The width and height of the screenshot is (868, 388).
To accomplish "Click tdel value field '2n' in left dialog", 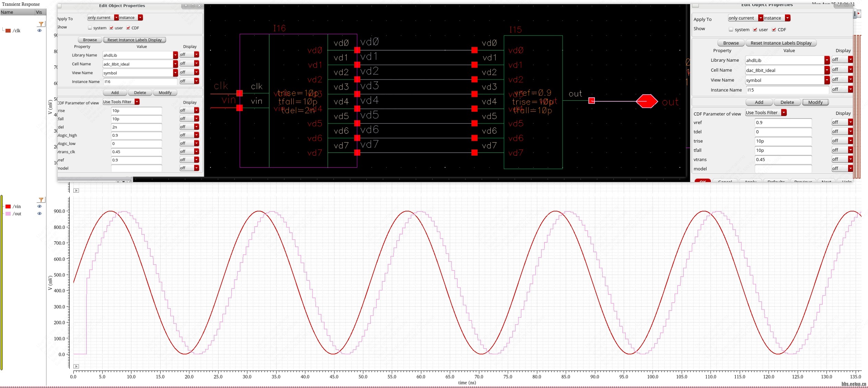I will tap(137, 127).
